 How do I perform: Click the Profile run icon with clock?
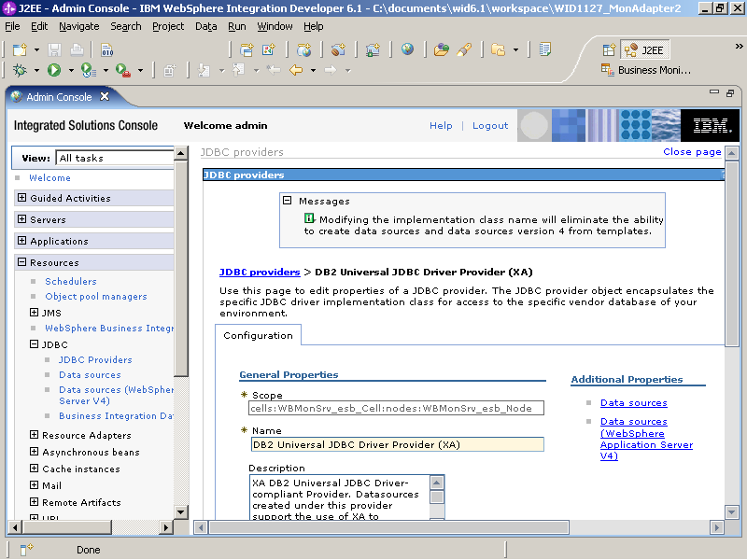(x=89, y=70)
